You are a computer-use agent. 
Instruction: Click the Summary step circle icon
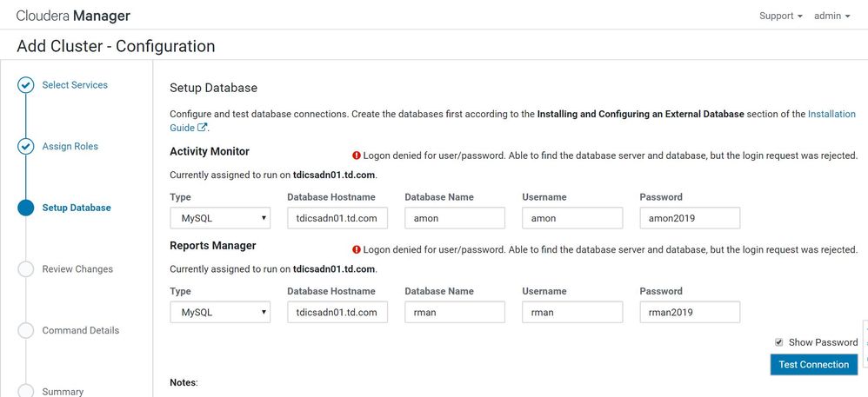tap(26, 391)
